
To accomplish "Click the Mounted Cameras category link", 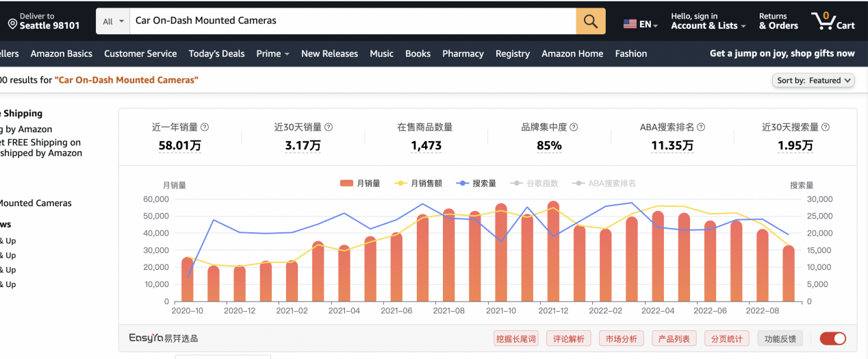I will coord(35,203).
